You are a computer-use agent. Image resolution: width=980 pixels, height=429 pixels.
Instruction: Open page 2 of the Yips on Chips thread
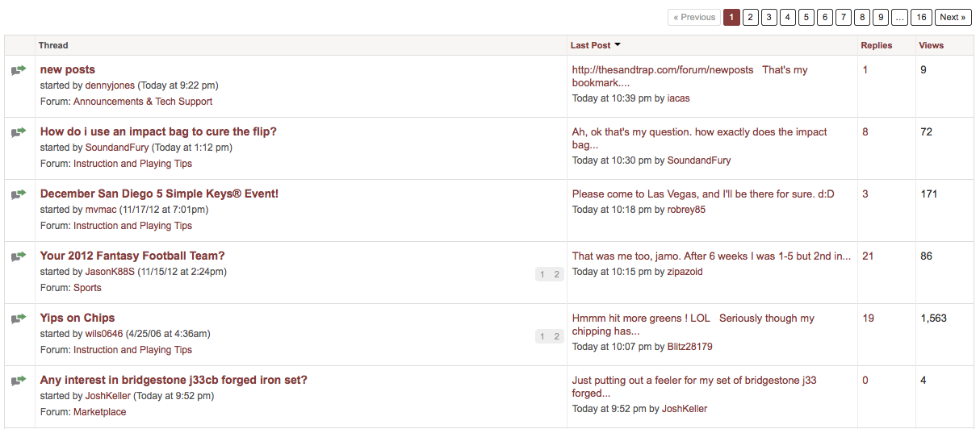tap(556, 336)
